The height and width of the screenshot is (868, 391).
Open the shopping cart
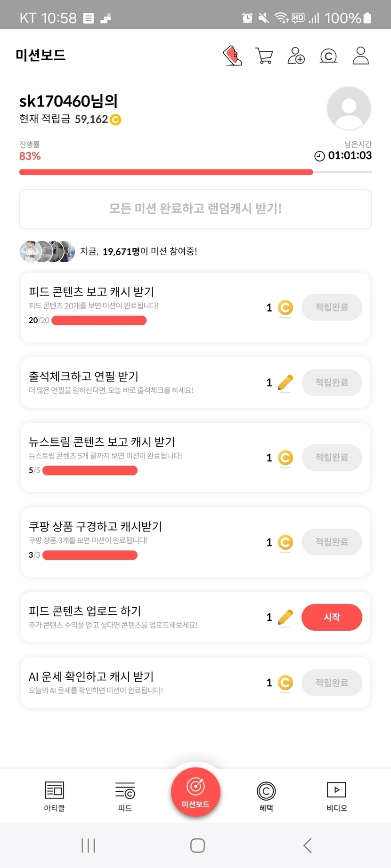[264, 56]
